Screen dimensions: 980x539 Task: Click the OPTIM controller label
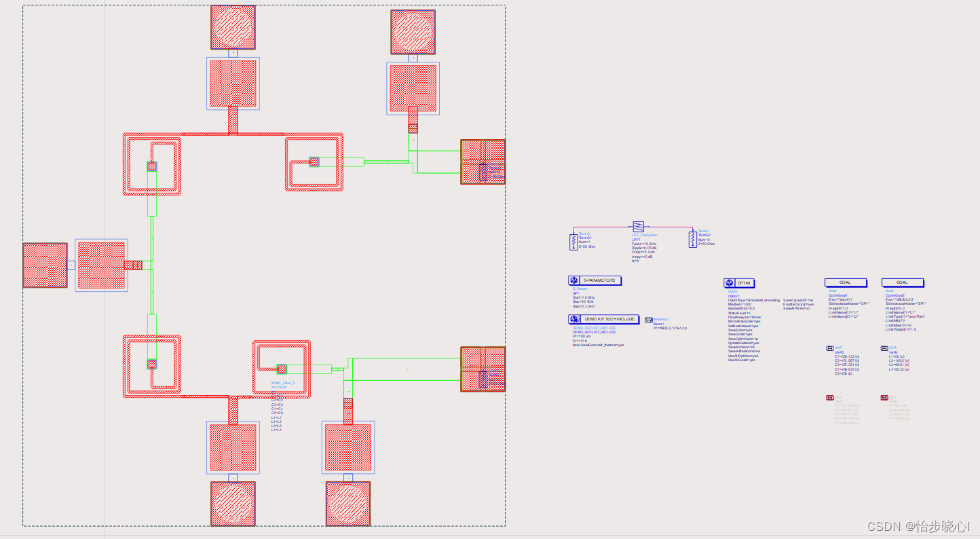tap(744, 283)
